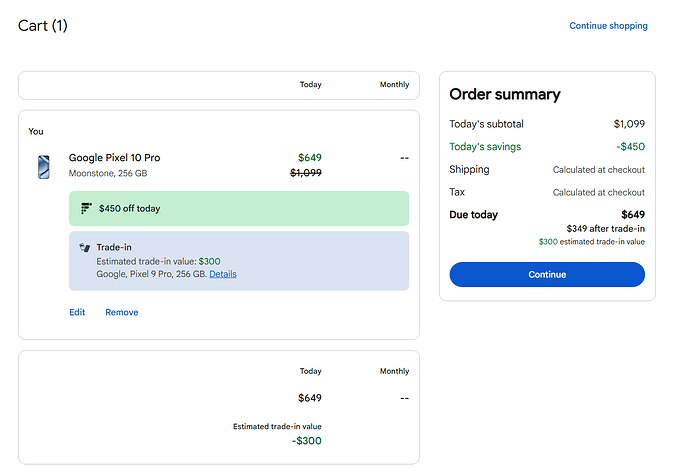Click the Today's subtotal label
The height and width of the screenshot is (475, 690).
click(x=486, y=124)
